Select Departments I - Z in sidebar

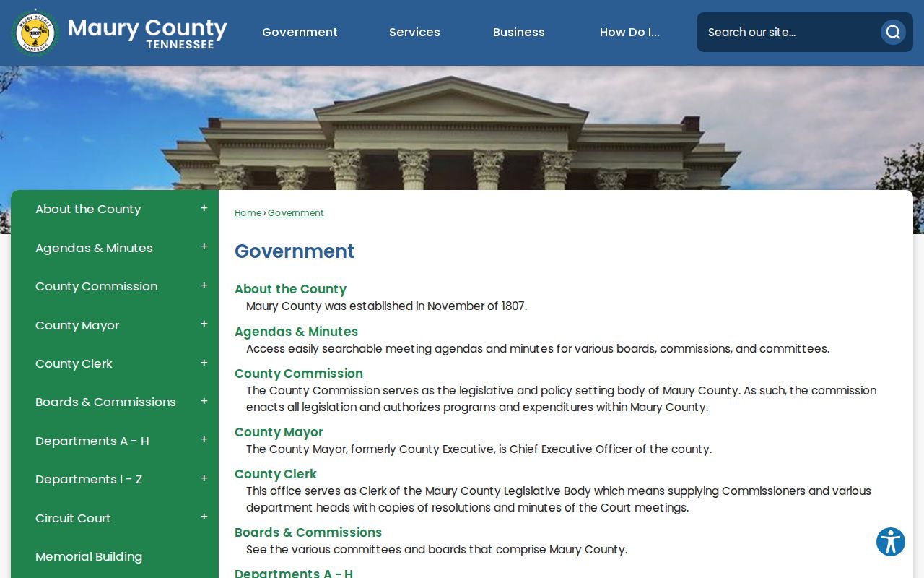tap(89, 479)
